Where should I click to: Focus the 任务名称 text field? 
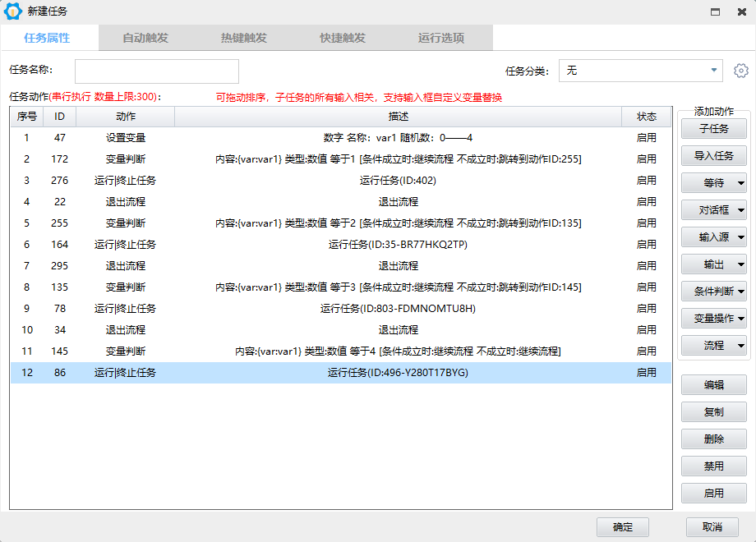tap(157, 71)
